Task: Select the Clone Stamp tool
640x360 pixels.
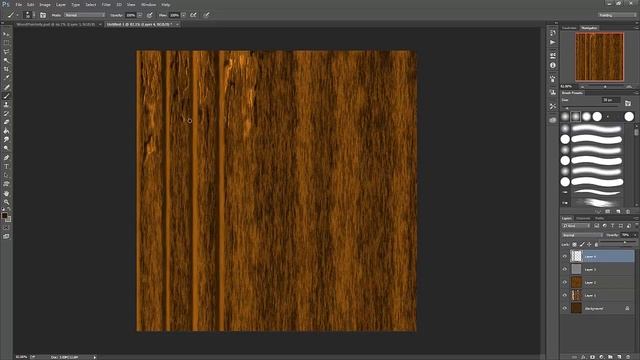Action: pyautogui.click(x=6, y=104)
